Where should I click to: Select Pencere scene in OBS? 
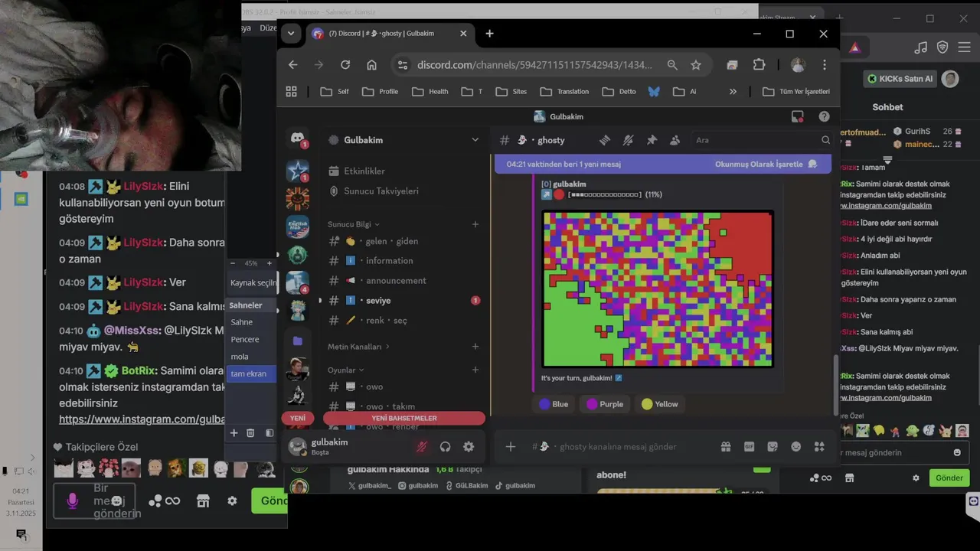coord(251,339)
